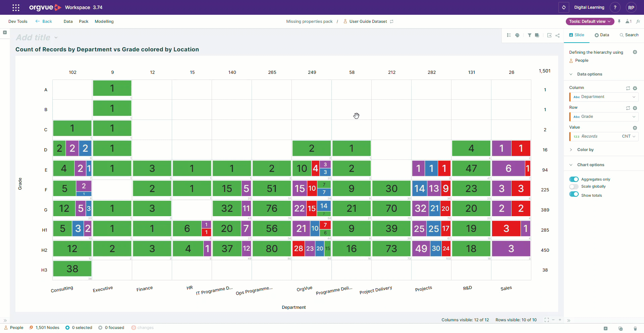Click the Add title field
Screen dimensions: 644x333
[x=33, y=38]
